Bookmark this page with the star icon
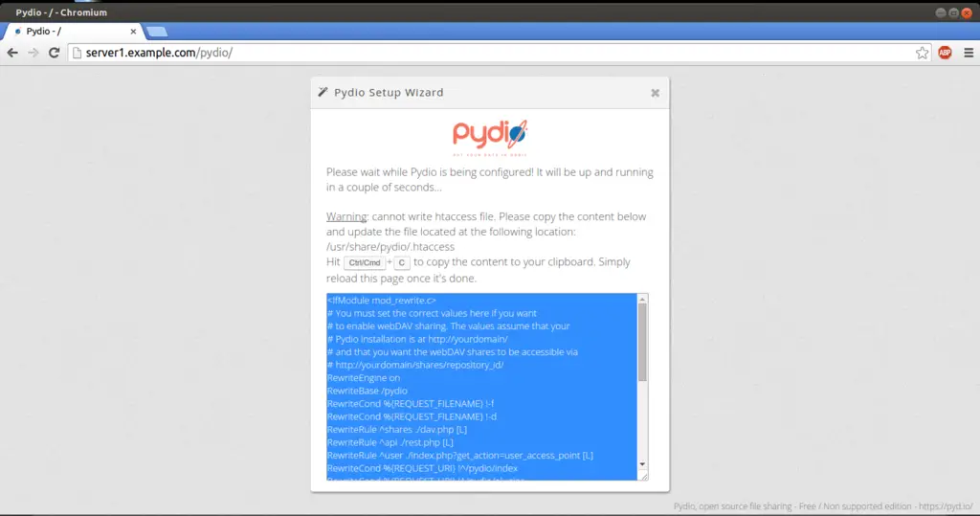 click(x=922, y=54)
